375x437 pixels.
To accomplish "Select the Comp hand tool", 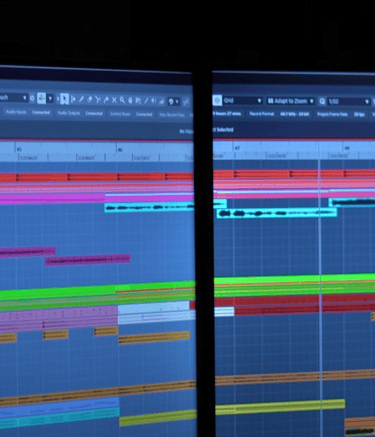I will (x=130, y=100).
